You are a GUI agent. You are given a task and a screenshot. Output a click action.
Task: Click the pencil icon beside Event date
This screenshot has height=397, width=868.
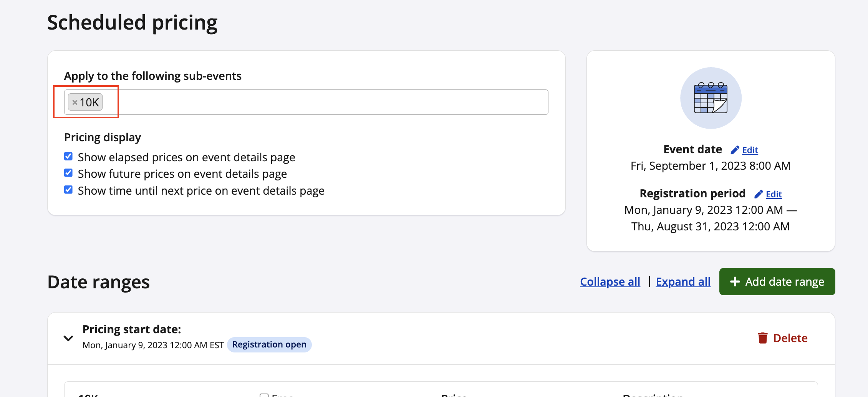tap(735, 150)
